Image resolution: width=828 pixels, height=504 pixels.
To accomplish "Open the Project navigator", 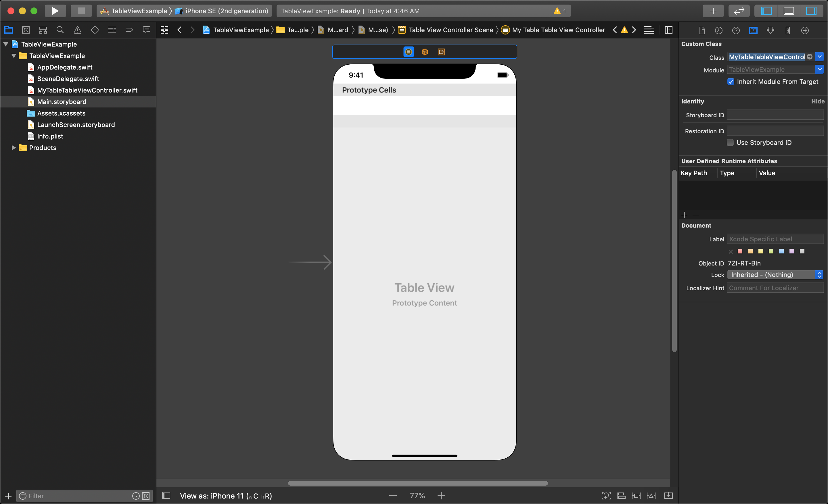I will click(x=8, y=30).
